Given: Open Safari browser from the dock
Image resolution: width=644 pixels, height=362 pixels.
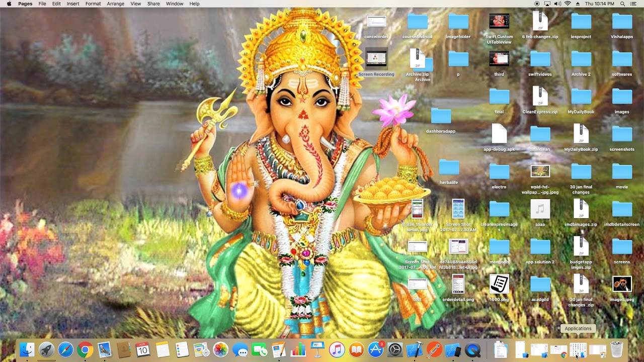Looking at the screenshot, I should tap(66, 349).
